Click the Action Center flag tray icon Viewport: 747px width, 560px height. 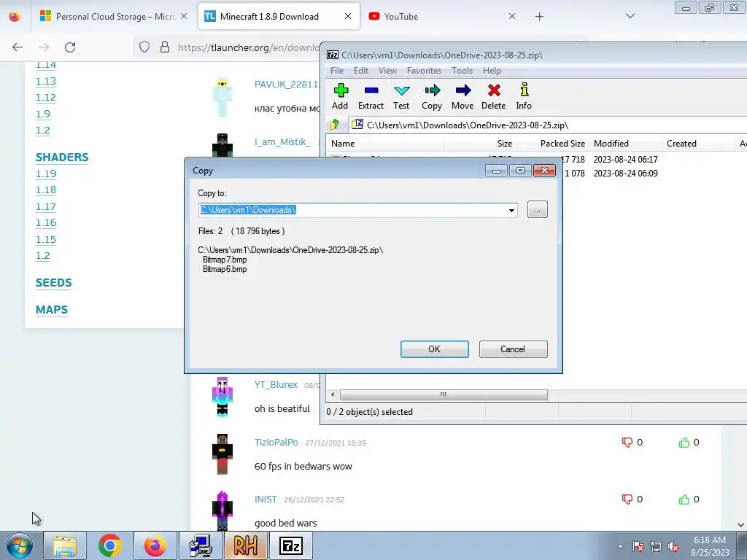[x=638, y=547]
